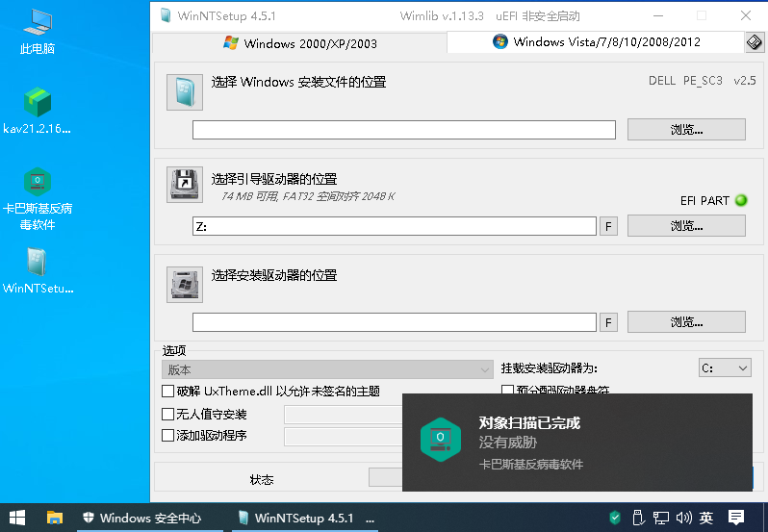This screenshot has height=532, width=768.
Task: Click the 挂载安装驱动器为 label
Action: click(550, 368)
